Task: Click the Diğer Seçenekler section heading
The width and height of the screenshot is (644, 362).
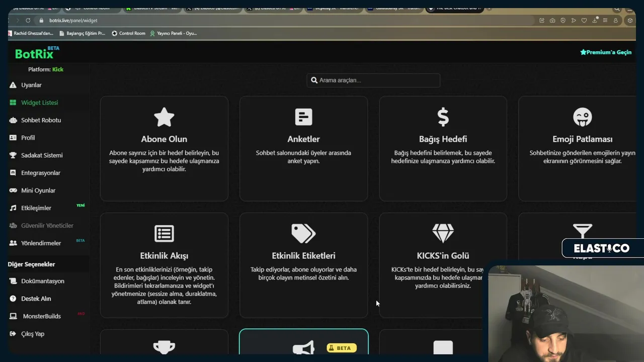Action: [32, 264]
